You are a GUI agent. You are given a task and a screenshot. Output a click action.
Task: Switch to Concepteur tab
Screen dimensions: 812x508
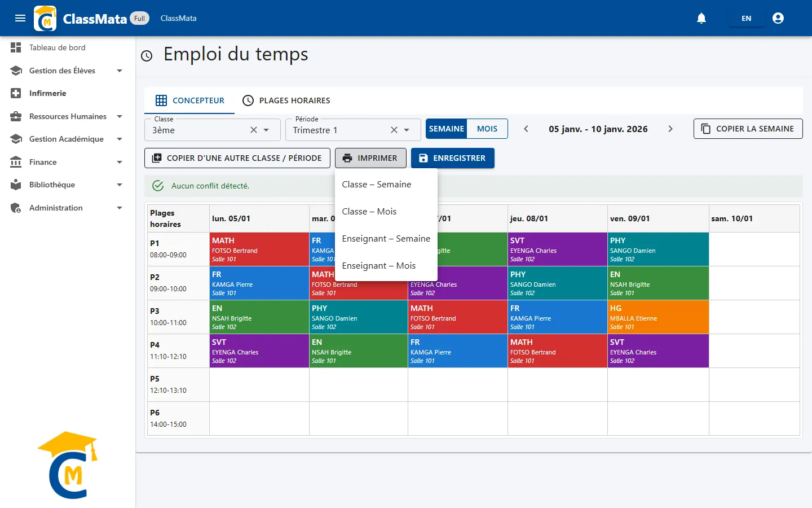point(189,100)
